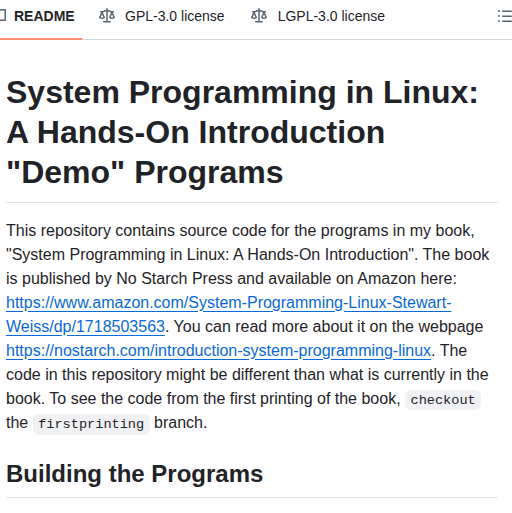Click the "Building the Programs" heading
The height and width of the screenshot is (513, 512).
[x=135, y=474]
